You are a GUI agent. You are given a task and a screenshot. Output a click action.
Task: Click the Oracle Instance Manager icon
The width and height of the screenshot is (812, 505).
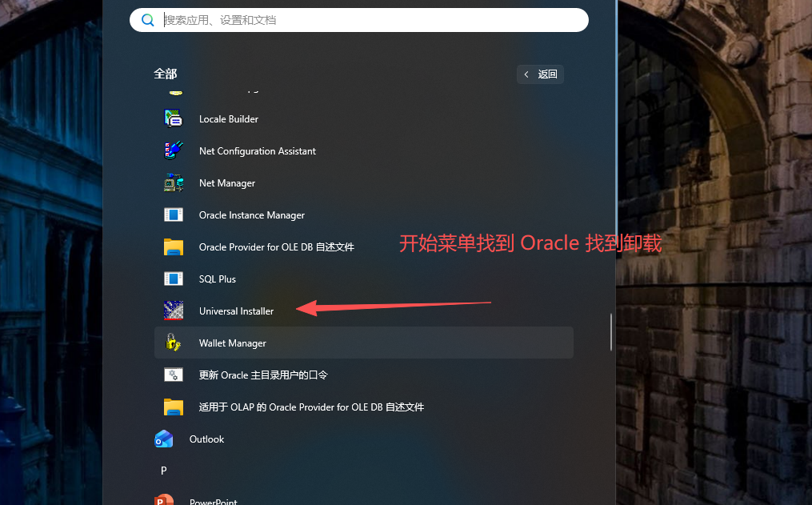click(x=174, y=215)
